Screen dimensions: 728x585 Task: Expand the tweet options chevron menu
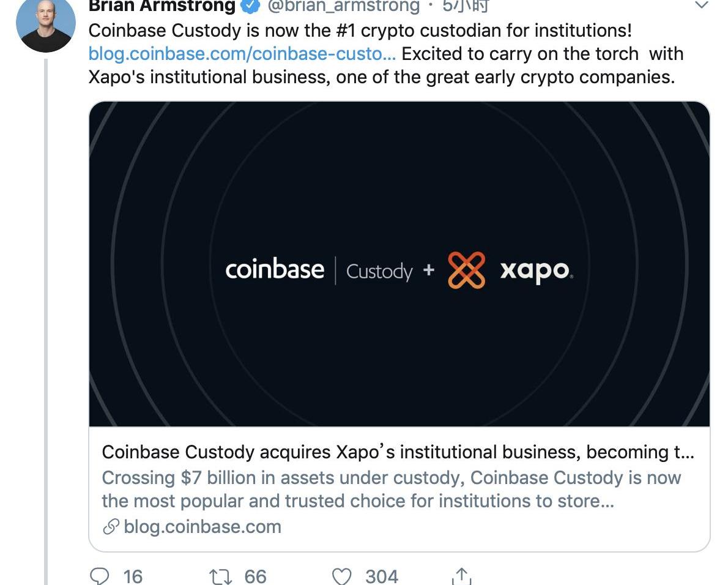coord(702,5)
